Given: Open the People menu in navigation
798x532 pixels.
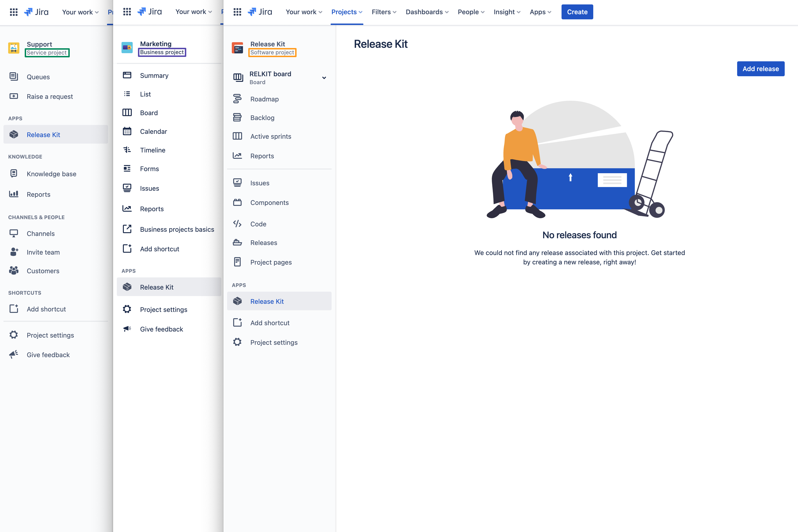Looking at the screenshot, I should 471,12.
